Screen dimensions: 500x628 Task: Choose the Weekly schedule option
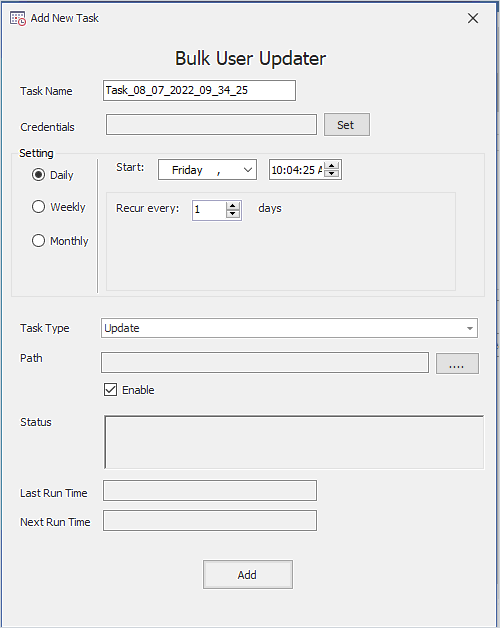(58, 207)
